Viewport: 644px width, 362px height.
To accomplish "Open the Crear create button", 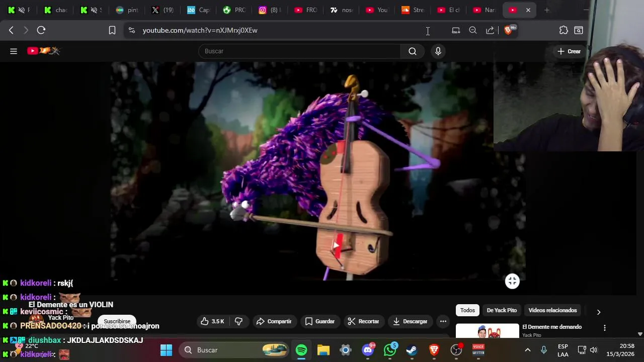I will pos(569,51).
